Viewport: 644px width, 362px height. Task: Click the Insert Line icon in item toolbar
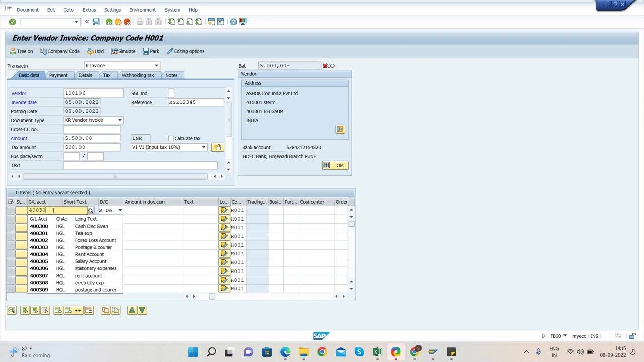pyautogui.click(x=58, y=311)
